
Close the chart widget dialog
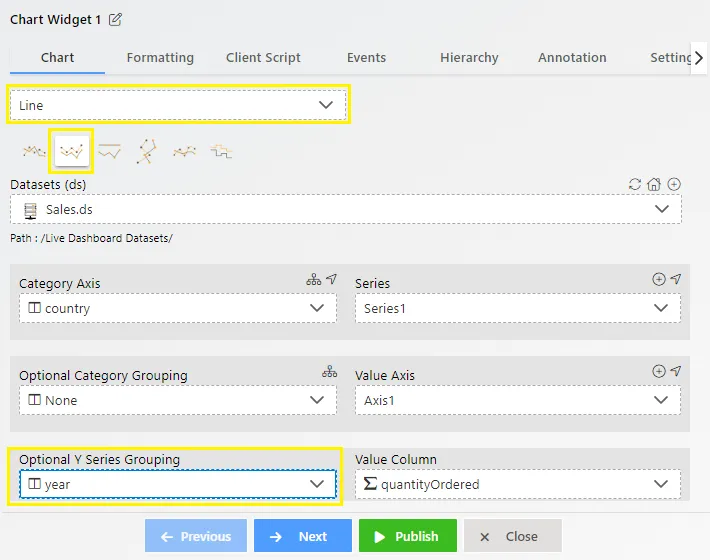[x=513, y=536]
